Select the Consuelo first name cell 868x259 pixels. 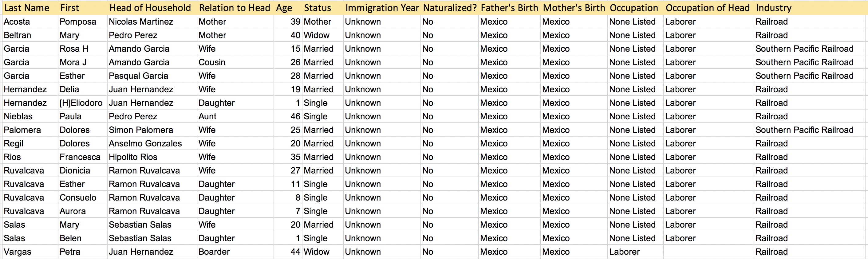point(83,197)
